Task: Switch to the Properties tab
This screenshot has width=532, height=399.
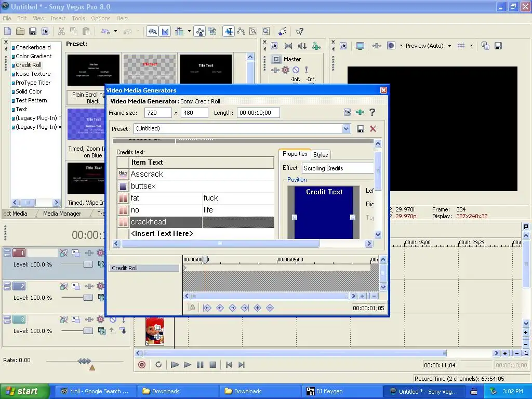Action: pos(295,154)
